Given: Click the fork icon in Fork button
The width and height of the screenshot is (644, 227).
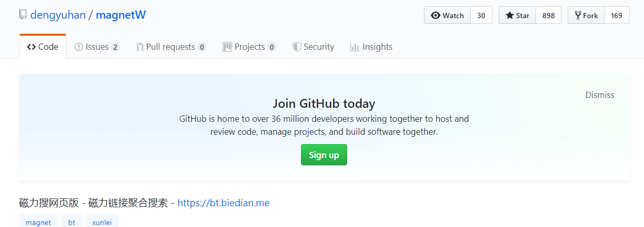Looking at the screenshot, I should (x=578, y=16).
